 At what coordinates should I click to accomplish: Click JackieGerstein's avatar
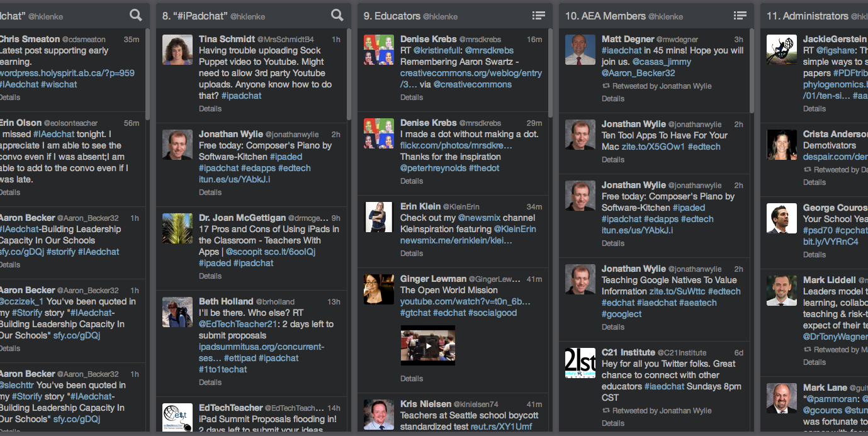782,50
